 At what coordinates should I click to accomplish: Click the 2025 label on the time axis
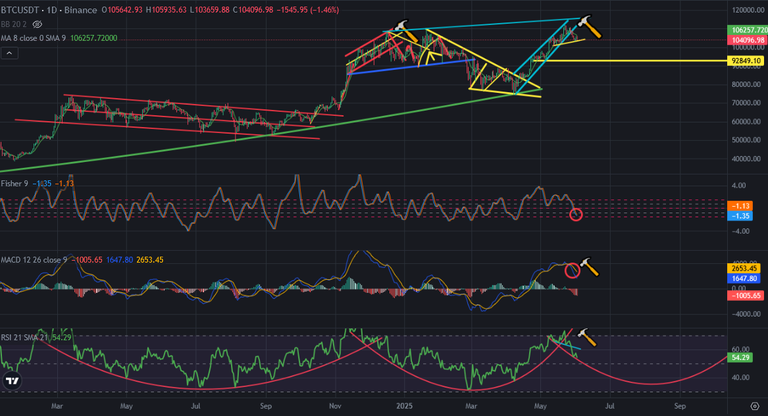click(x=405, y=406)
